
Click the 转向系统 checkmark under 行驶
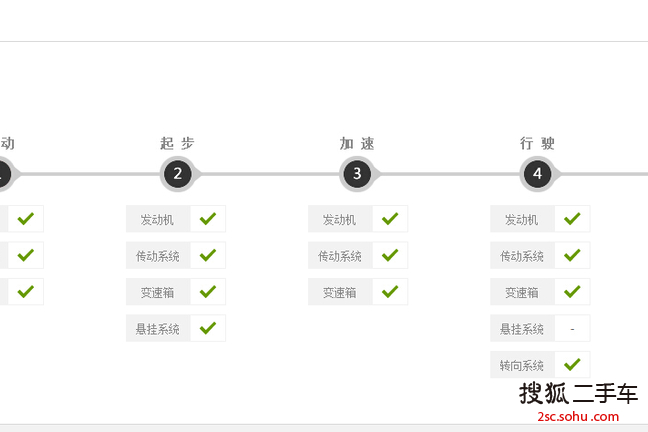[x=572, y=364]
